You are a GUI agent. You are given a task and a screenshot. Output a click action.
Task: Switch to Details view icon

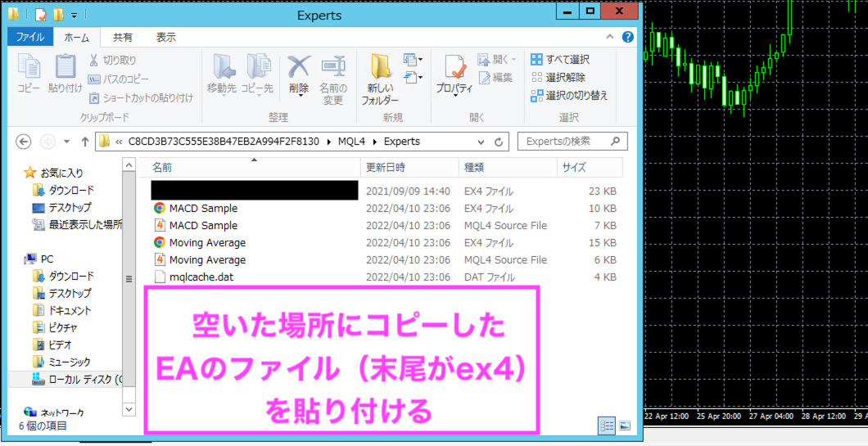(608, 426)
